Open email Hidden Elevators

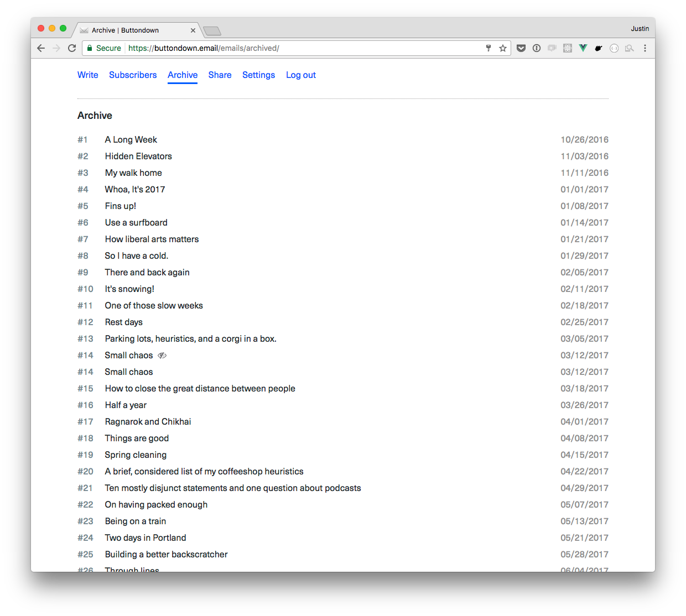coord(138,156)
